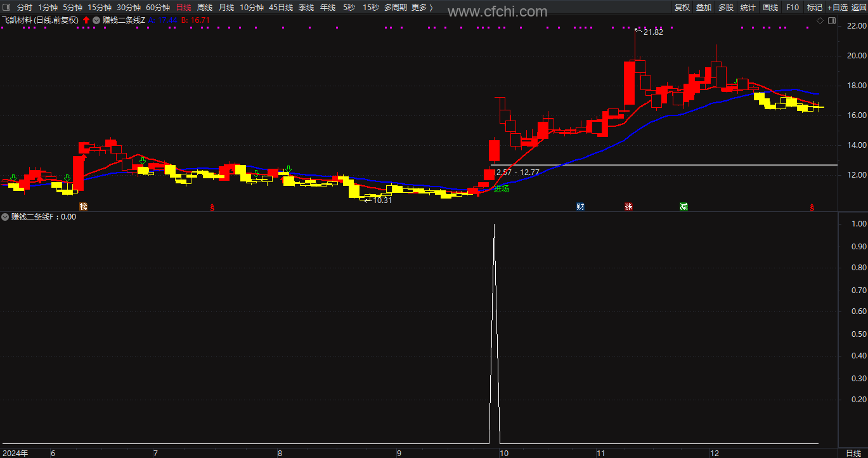Open the 减 event marker
868x458 pixels.
(683, 207)
